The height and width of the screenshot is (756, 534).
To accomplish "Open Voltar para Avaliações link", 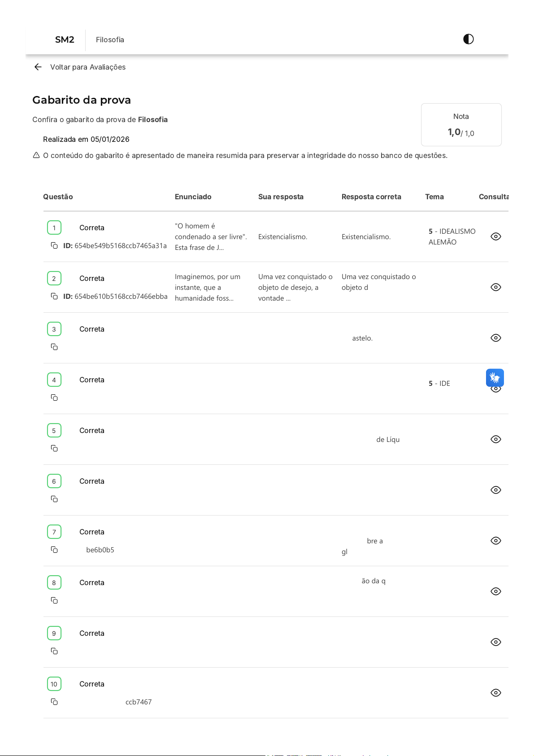I will click(x=88, y=67).
